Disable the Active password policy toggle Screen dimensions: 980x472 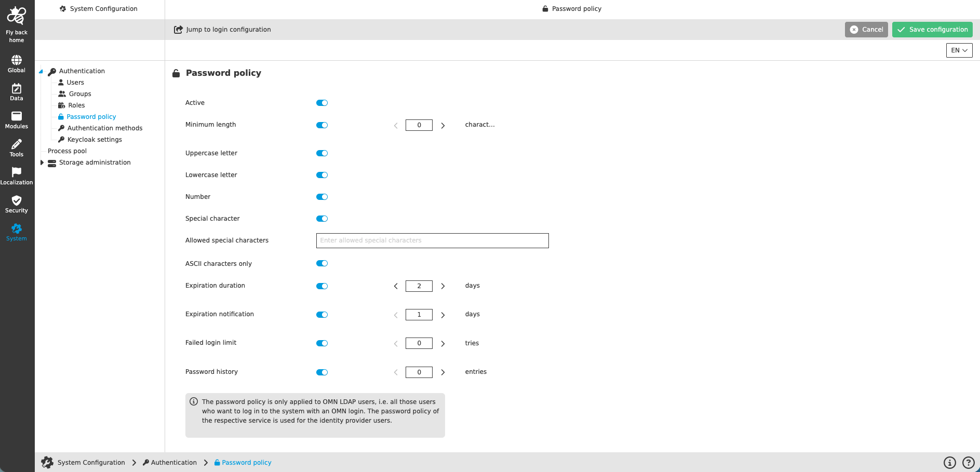(x=322, y=103)
